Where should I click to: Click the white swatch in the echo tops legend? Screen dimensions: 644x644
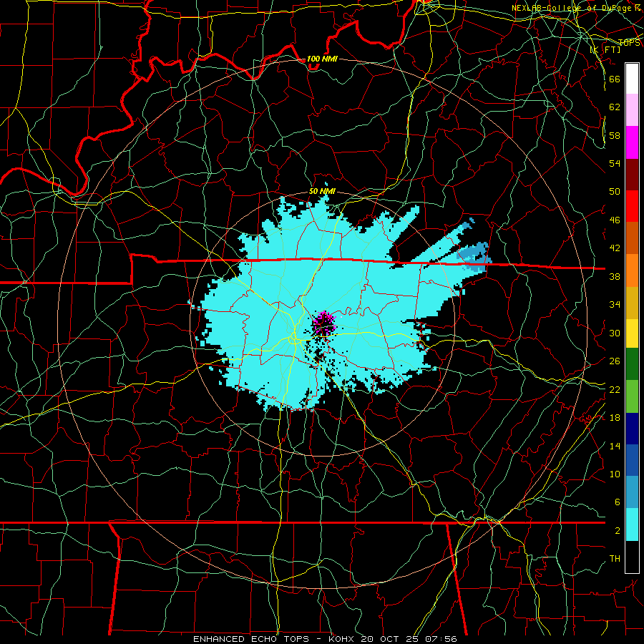(x=632, y=79)
